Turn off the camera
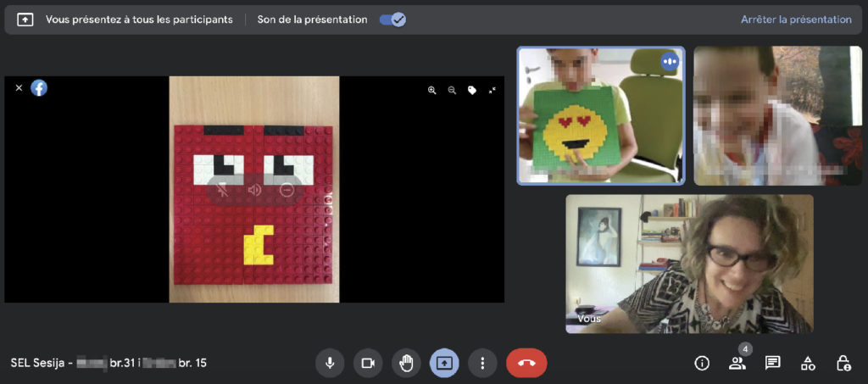868x384 pixels. point(368,363)
